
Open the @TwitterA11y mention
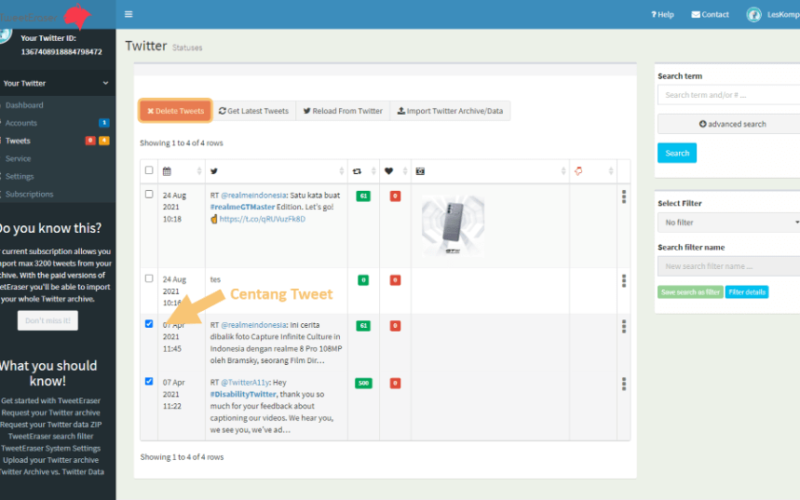click(245, 383)
